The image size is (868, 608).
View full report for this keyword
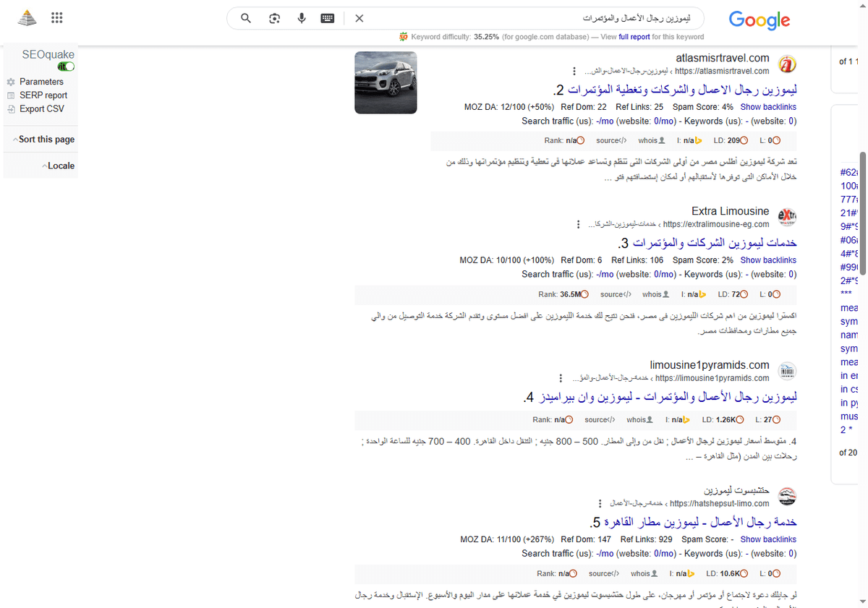pyautogui.click(x=635, y=35)
